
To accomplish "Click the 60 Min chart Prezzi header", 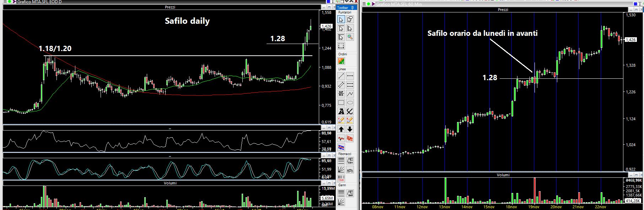I will [x=503, y=10].
